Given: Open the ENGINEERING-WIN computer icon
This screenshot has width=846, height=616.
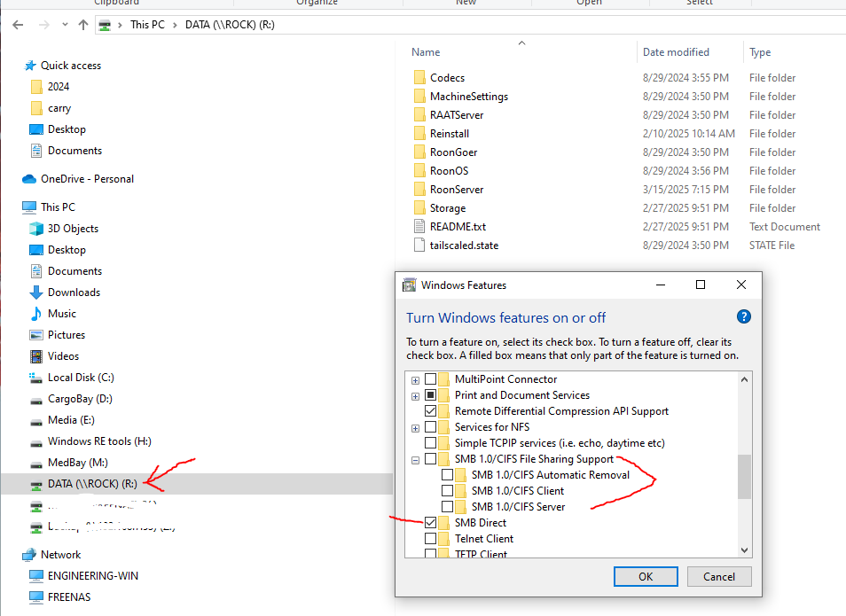Looking at the screenshot, I should pos(36,576).
